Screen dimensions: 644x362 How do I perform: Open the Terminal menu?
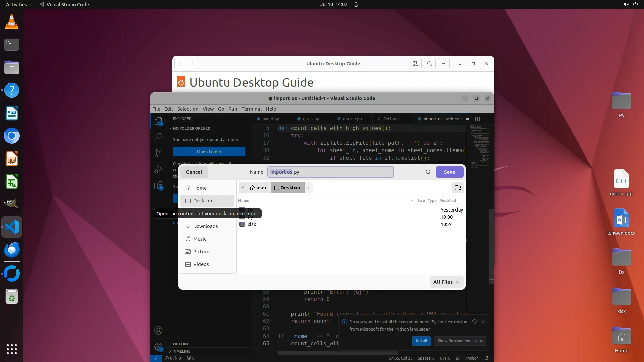click(251, 109)
